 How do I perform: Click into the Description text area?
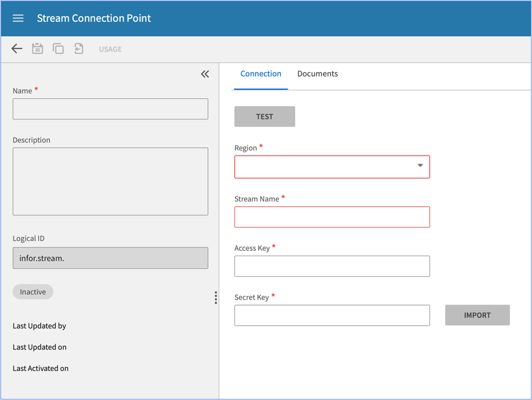click(x=111, y=181)
